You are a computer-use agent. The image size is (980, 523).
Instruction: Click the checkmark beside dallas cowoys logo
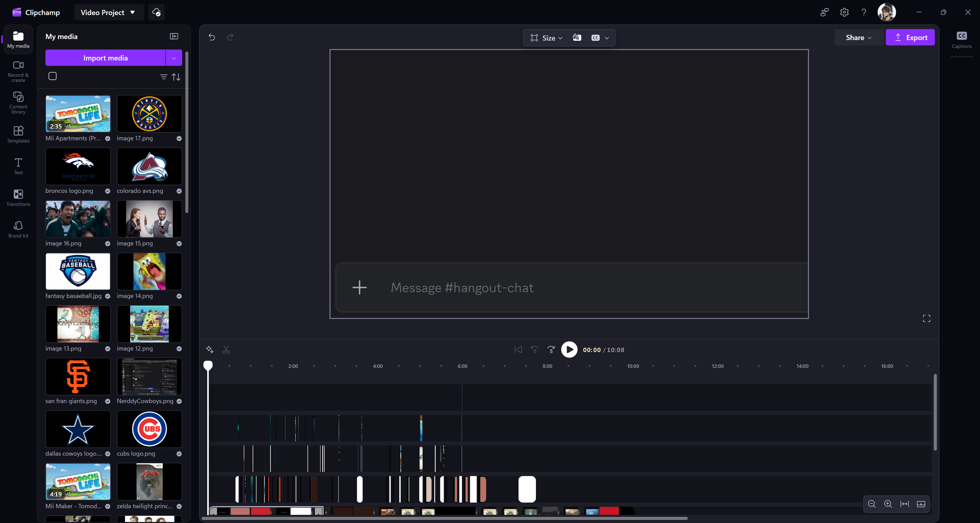click(108, 453)
